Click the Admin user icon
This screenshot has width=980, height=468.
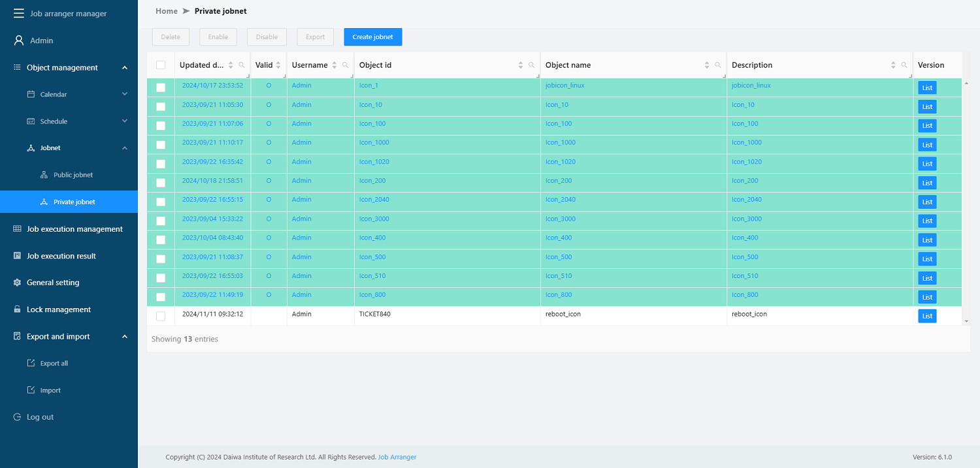coord(19,40)
